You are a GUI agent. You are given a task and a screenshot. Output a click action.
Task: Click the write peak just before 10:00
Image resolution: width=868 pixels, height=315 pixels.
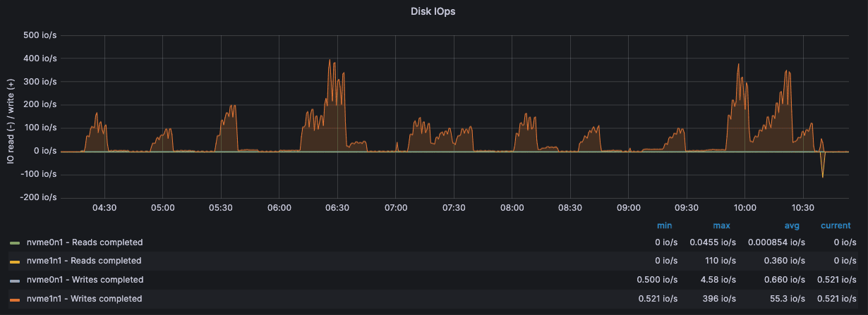738,65
